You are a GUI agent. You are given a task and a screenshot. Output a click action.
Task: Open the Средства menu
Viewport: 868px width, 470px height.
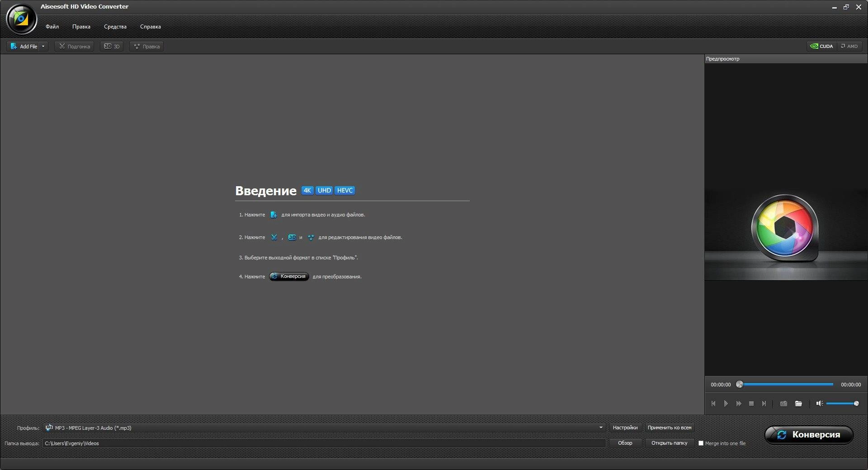(115, 27)
